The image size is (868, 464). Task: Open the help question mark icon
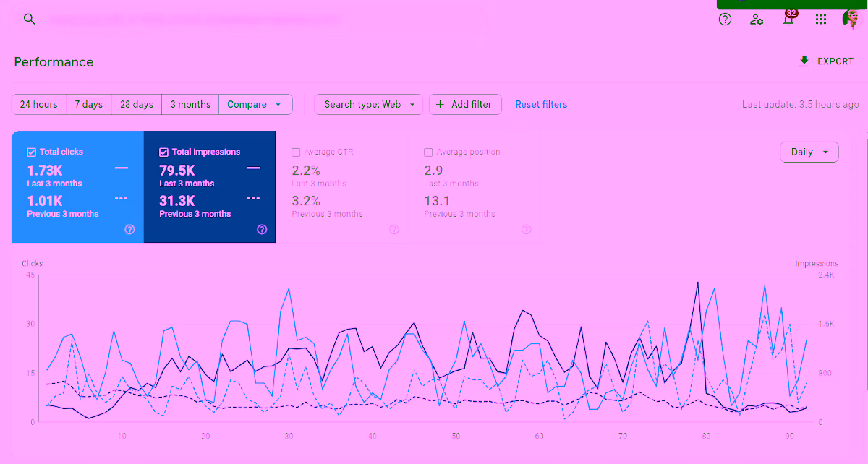tap(725, 20)
